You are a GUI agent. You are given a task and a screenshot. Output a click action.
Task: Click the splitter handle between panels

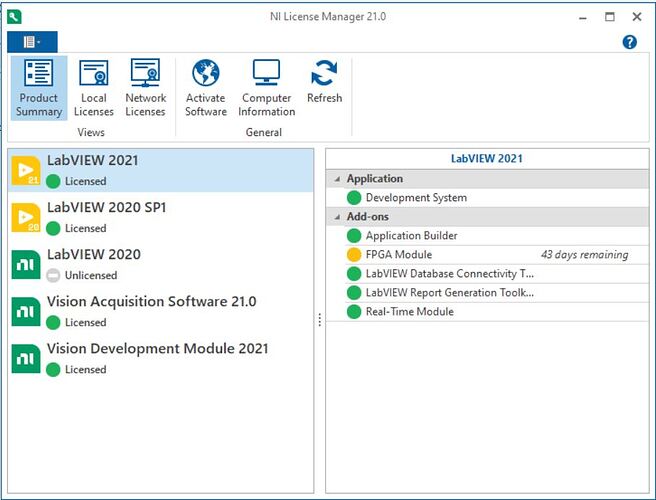pos(320,320)
